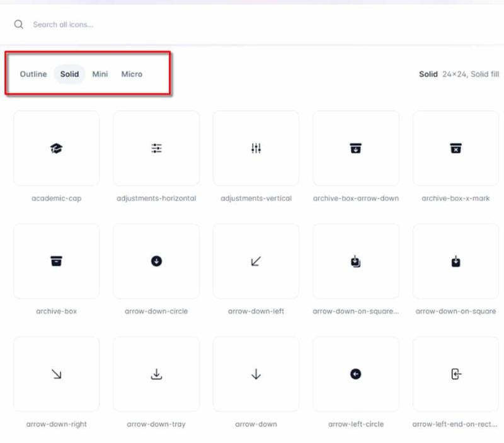Viewport: 504px width, 443px height.
Task: Select the arrow-left-end-on-rectangle icon
Action: [x=455, y=374]
